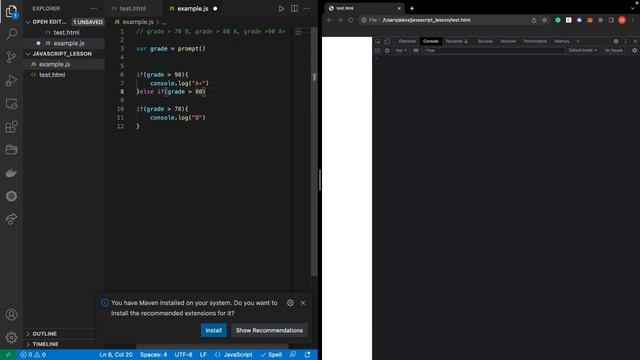Click the Show Recommendations button
The width and height of the screenshot is (640, 360).
pos(269,330)
